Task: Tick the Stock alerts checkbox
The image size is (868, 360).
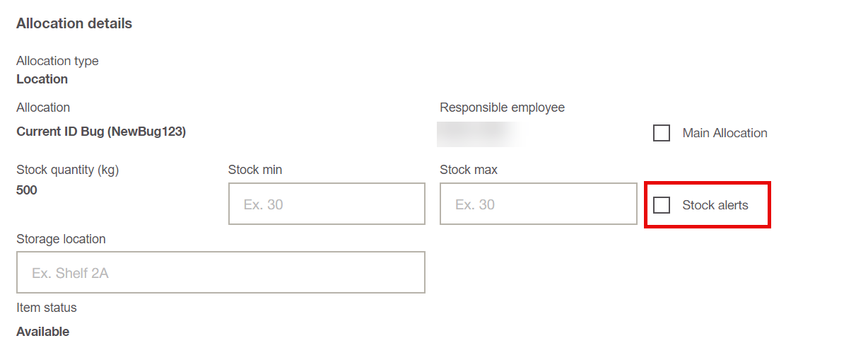Action: 662,205
